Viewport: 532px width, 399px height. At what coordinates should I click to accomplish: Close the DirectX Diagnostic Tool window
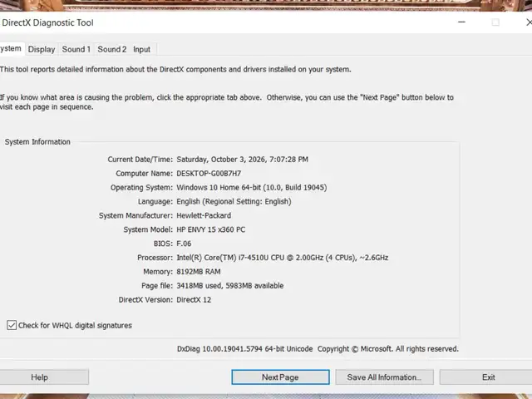(x=528, y=22)
